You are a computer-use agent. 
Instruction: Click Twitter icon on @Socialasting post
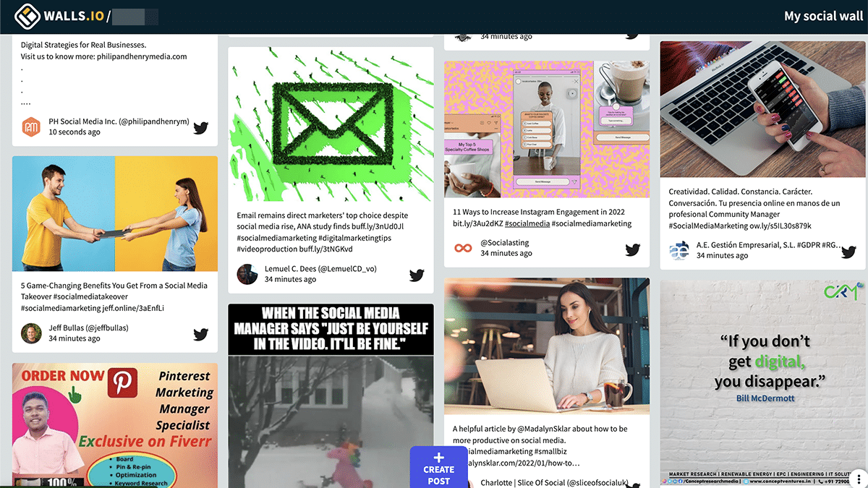coord(633,249)
